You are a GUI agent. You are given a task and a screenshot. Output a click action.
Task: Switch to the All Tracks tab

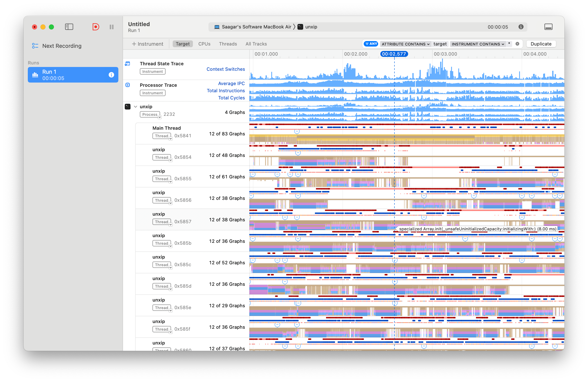coord(256,44)
